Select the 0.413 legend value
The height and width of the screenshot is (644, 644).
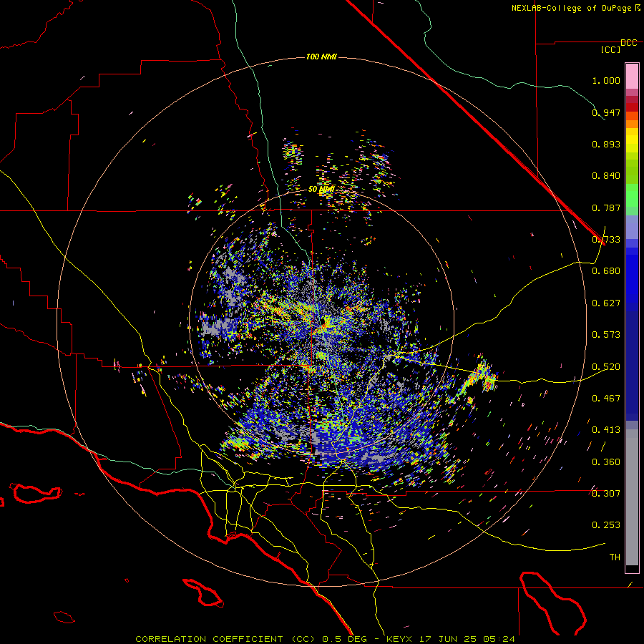tap(606, 430)
